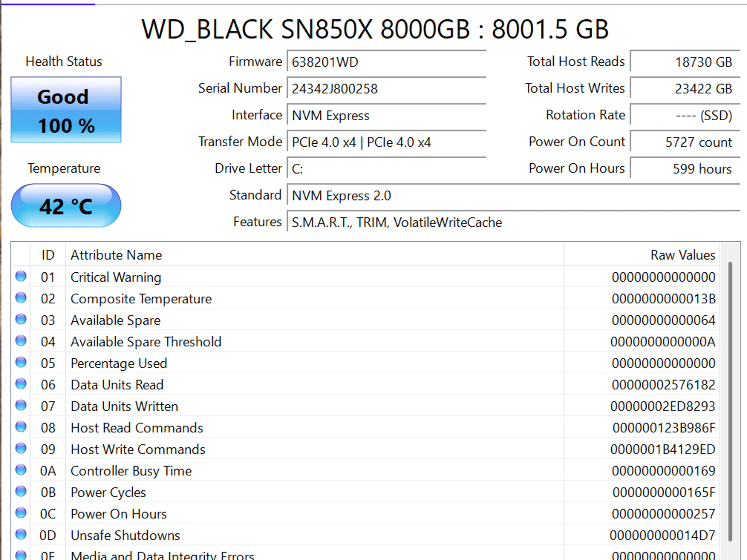Image resolution: width=747 pixels, height=560 pixels.
Task: Click the Drive Letter field showing C:
Action: pos(387,168)
